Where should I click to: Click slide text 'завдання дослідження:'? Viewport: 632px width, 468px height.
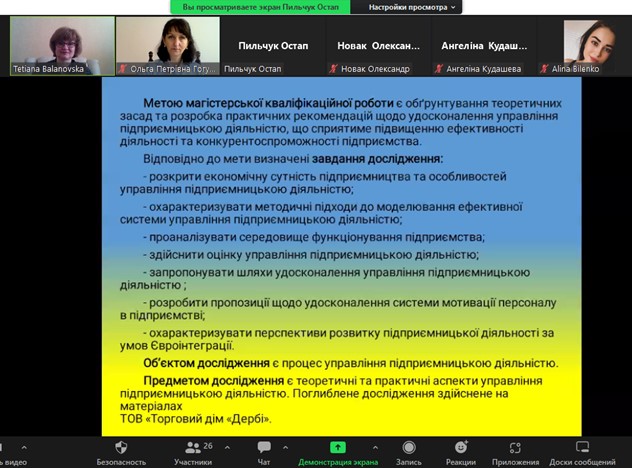point(377,159)
